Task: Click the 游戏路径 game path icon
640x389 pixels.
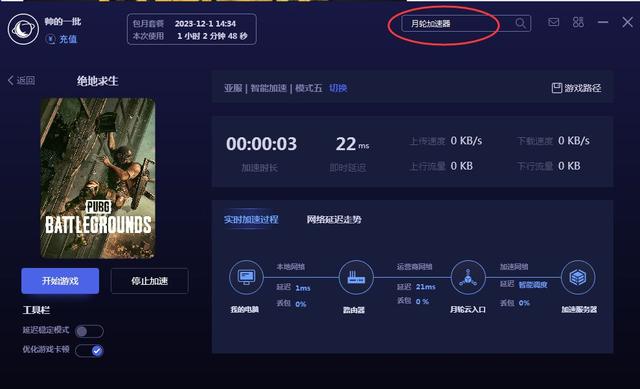Action: coord(556,88)
